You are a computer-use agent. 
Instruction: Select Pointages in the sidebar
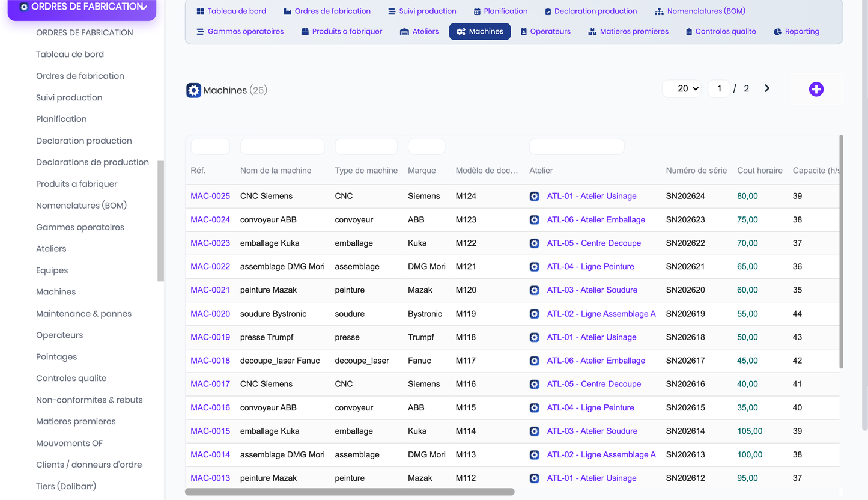56,357
